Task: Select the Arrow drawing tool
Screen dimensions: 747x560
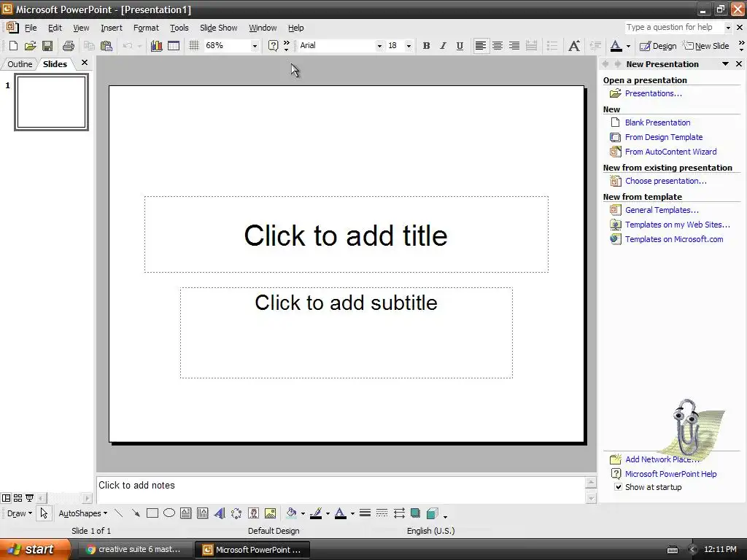Action: coord(136,513)
